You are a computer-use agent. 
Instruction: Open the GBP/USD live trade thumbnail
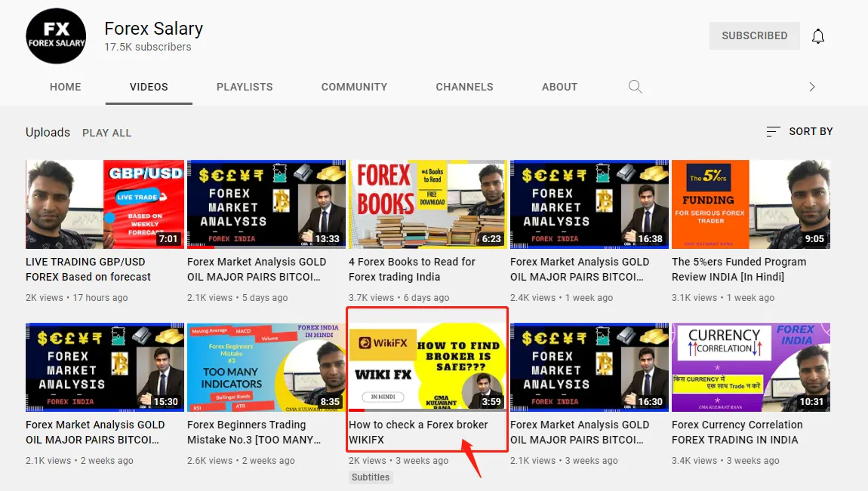(105, 204)
